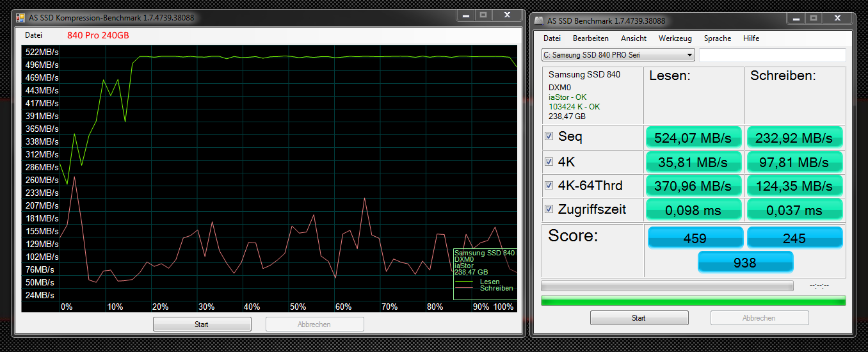The width and height of the screenshot is (868, 352).
Task: Click the Lesen legend entry in graph
Action: [x=490, y=282]
